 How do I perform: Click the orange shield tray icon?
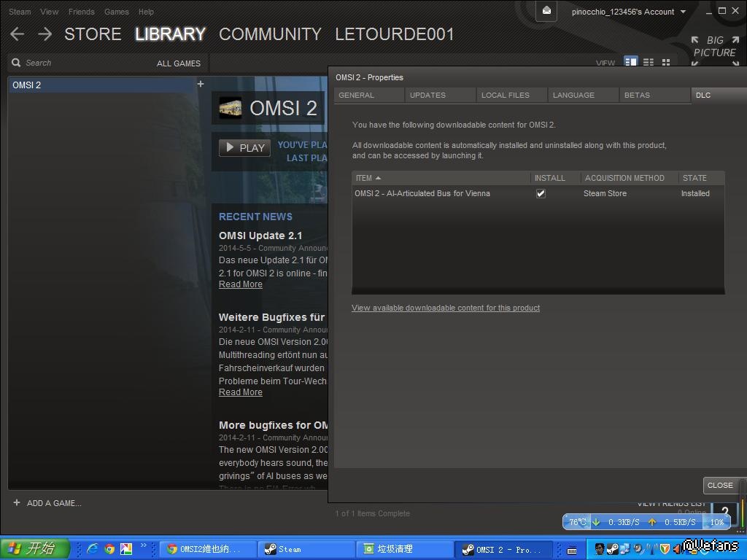[665, 549]
